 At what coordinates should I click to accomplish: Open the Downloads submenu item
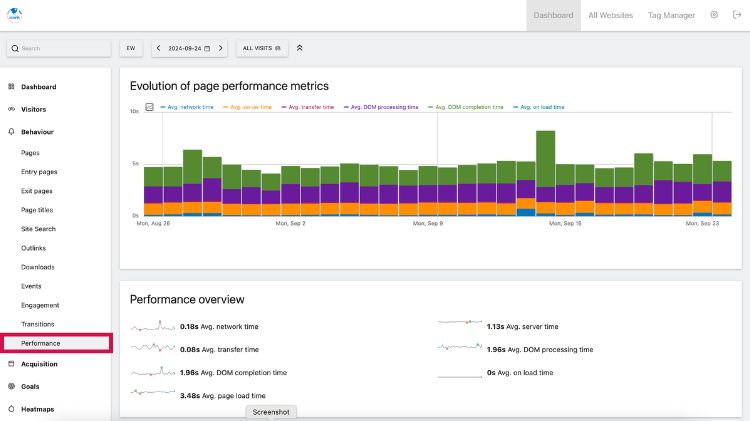38,267
